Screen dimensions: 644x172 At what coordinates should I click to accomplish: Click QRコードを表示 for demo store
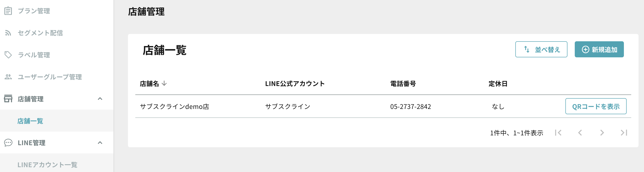(596, 106)
